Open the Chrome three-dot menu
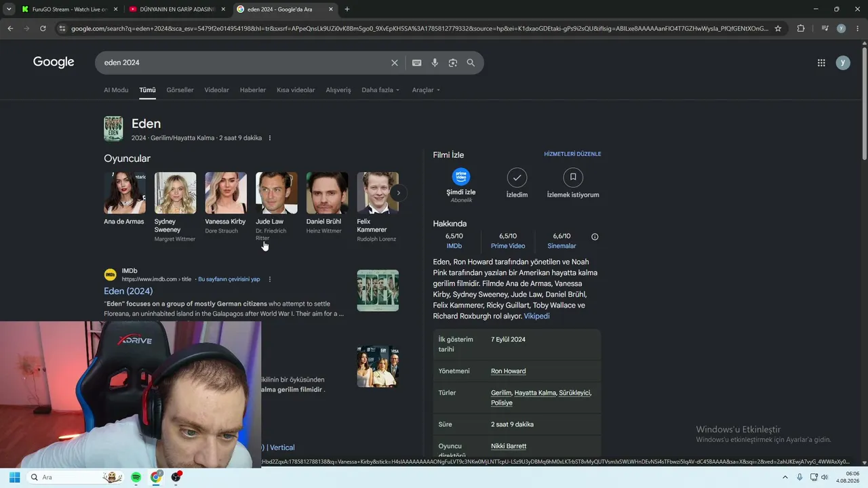 tap(858, 28)
